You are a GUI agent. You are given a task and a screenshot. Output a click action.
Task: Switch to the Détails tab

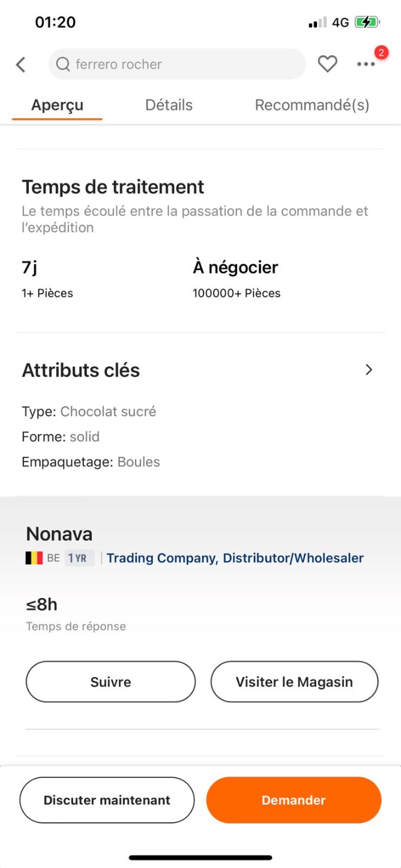[x=169, y=105]
